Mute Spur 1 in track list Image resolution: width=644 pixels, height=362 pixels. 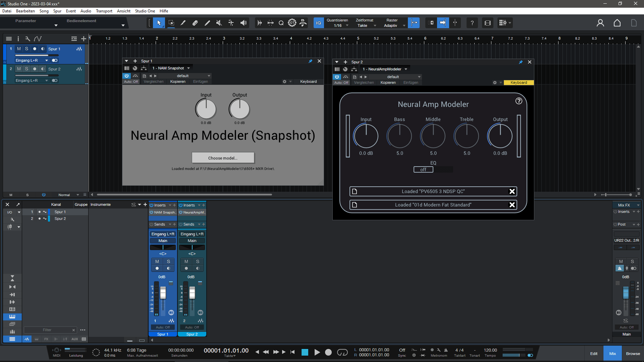click(19, 49)
